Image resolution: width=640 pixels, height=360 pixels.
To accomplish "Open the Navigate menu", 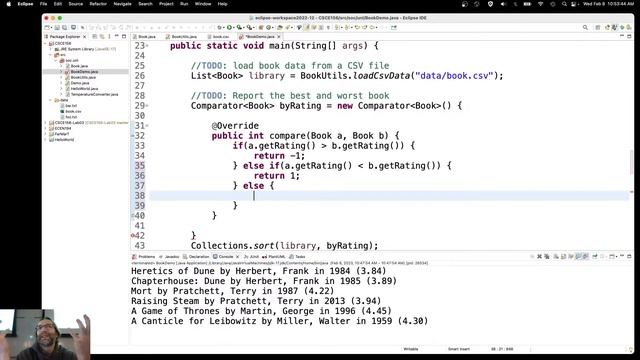I will tap(122, 4).
